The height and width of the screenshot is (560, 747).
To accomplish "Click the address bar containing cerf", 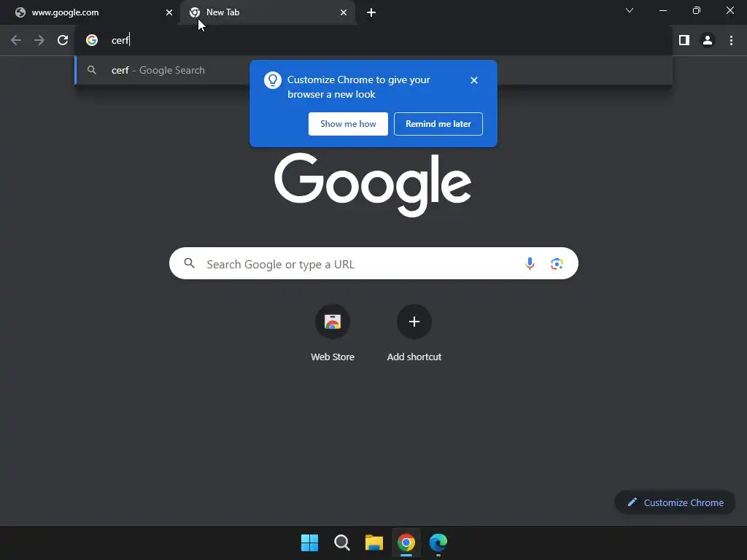I will (373, 41).
